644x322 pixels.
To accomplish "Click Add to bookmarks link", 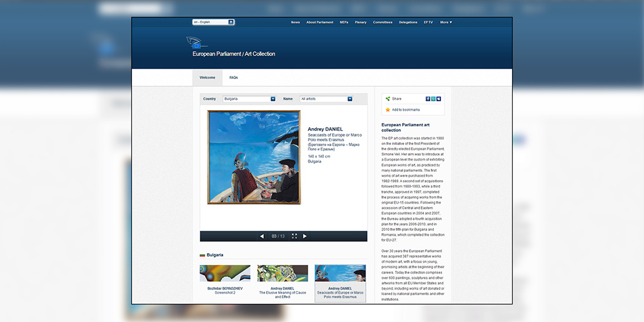I will pos(406,109).
